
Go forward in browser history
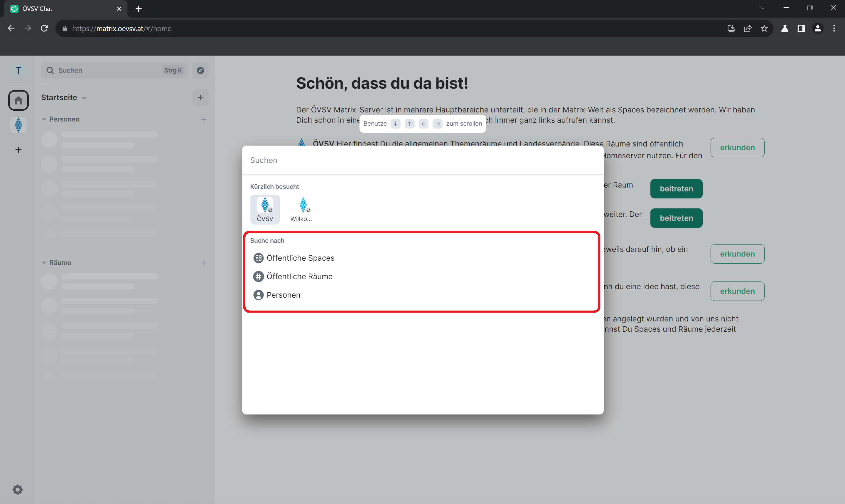[x=28, y=28]
